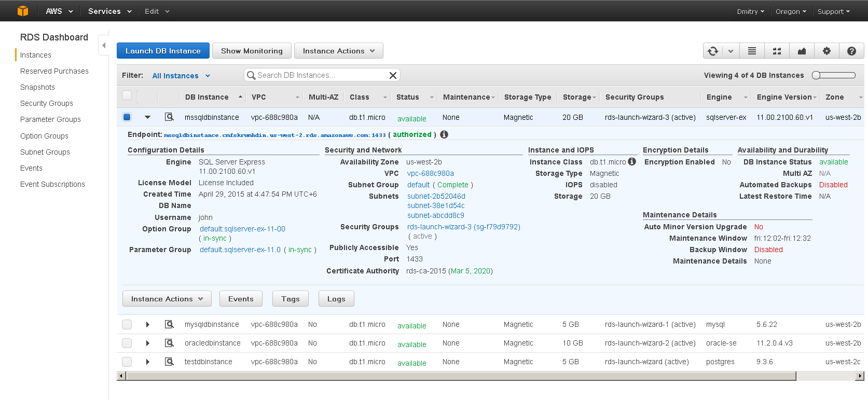868x400 pixels.
Task: Expand the oracledbinstance row
Action: pos(148,343)
